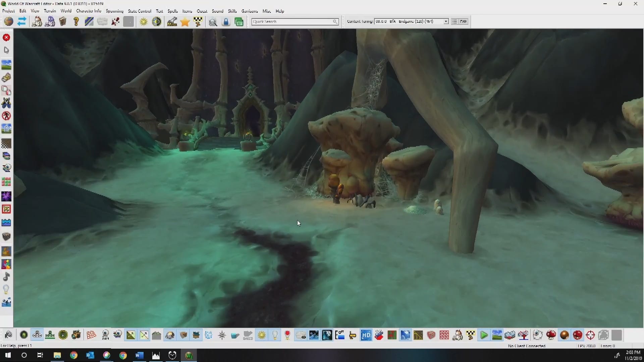This screenshot has height=362, width=644.
Task: Click the blue padlock lock icon
Action: click(x=226, y=22)
